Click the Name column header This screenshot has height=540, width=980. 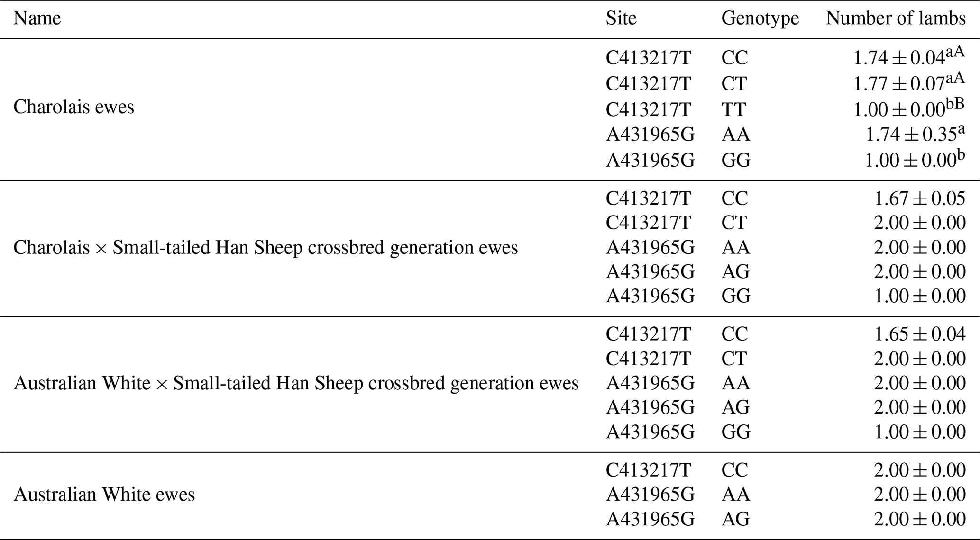[x=37, y=18]
